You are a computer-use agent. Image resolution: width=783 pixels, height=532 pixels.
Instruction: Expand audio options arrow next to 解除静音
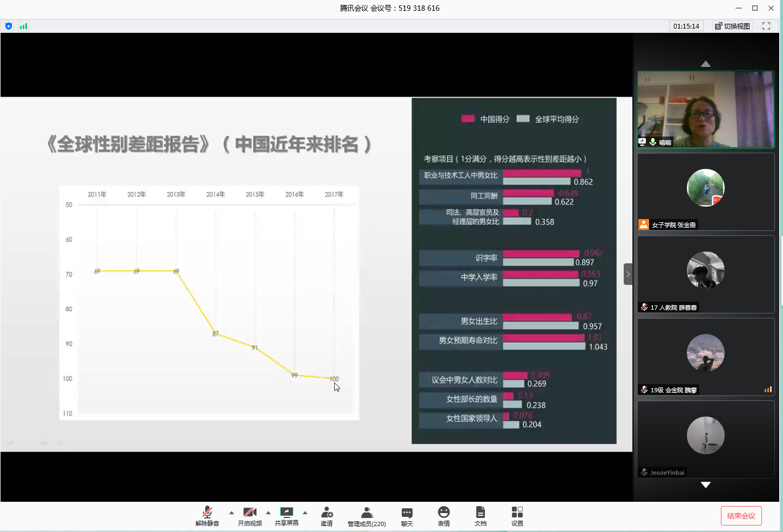(232, 513)
